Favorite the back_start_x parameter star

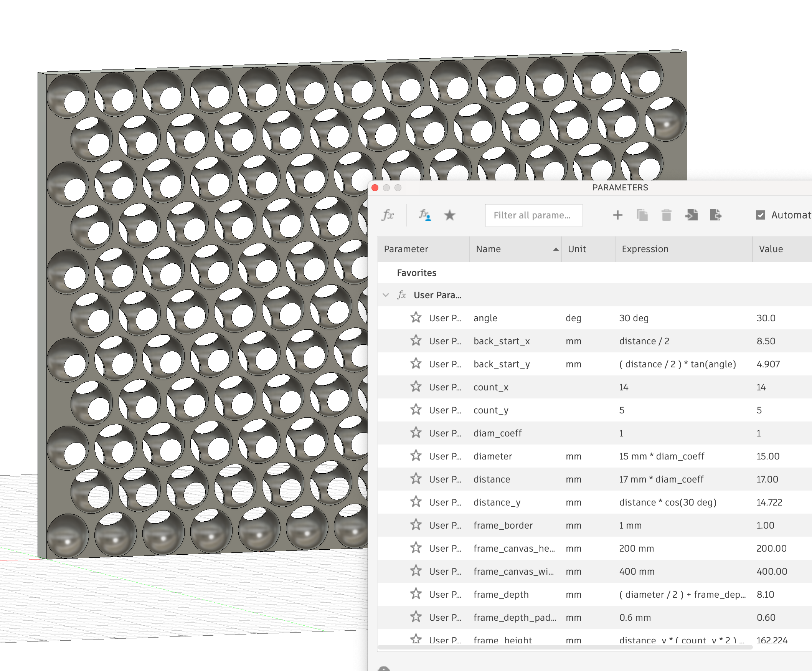pyautogui.click(x=416, y=340)
